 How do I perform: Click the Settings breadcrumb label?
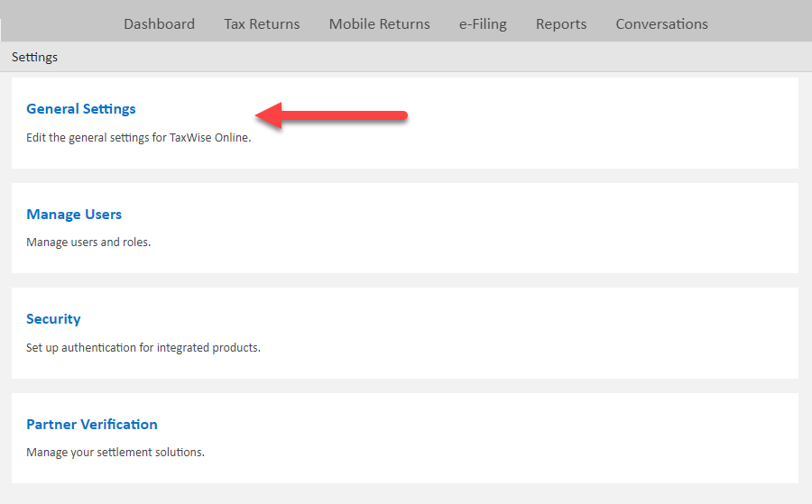pyautogui.click(x=34, y=58)
